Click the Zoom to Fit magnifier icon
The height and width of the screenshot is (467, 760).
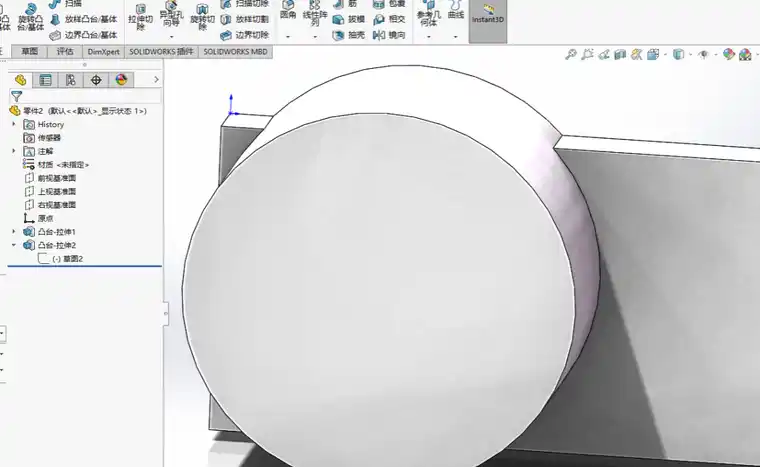pos(571,54)
